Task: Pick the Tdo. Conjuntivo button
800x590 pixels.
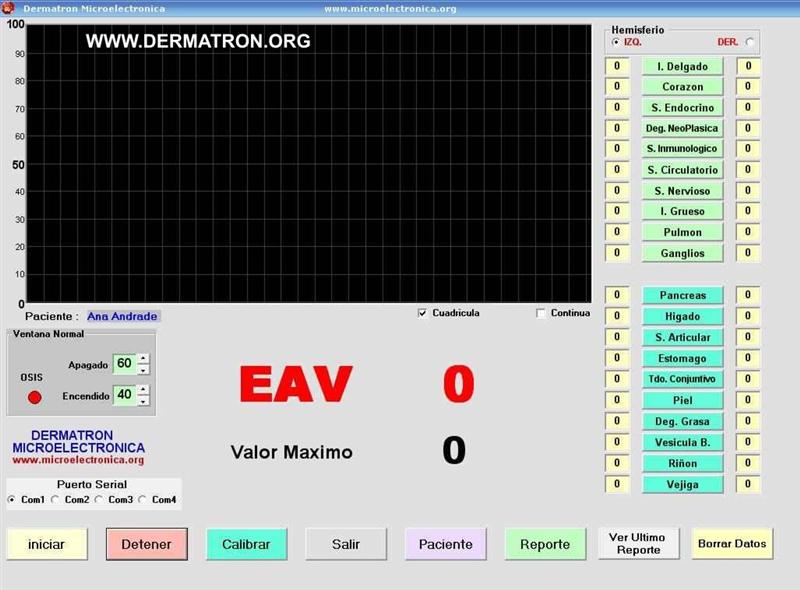Action: pyautogui.click(x=683, y=379)
